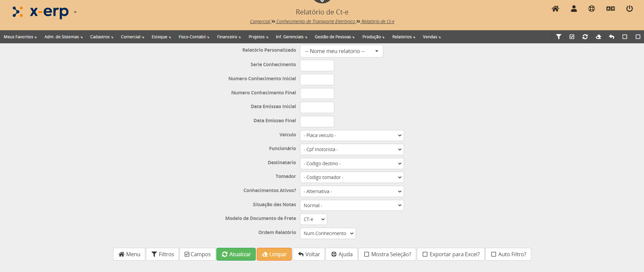Click the filter funnel icon in the toolbar
644x272 pixels.
point(559,37)
